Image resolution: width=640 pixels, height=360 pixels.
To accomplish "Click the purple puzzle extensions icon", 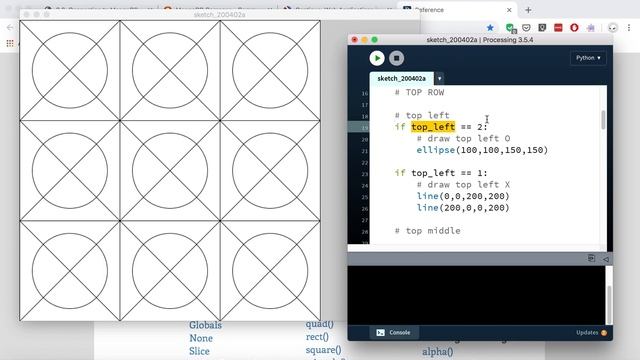I will [590, 28].
